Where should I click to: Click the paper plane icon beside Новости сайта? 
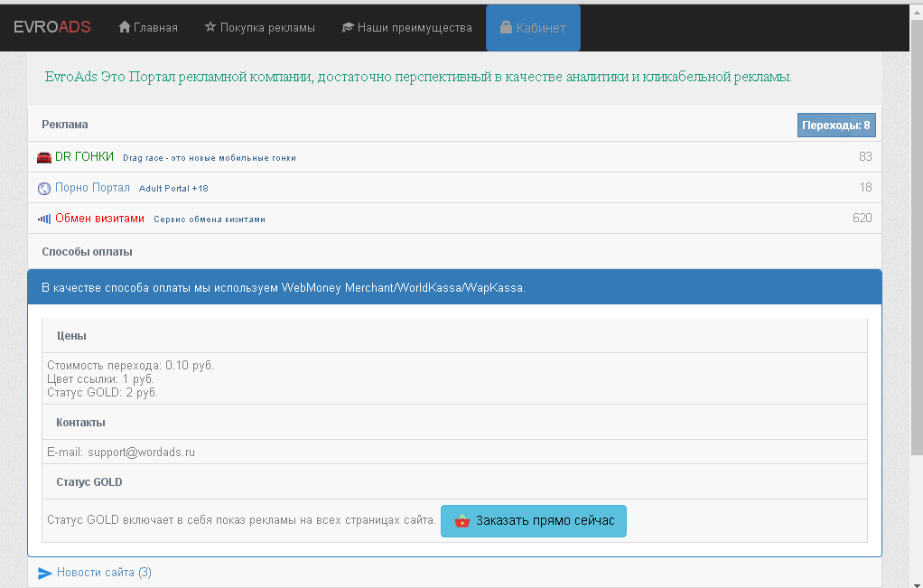tap(45, 573)
